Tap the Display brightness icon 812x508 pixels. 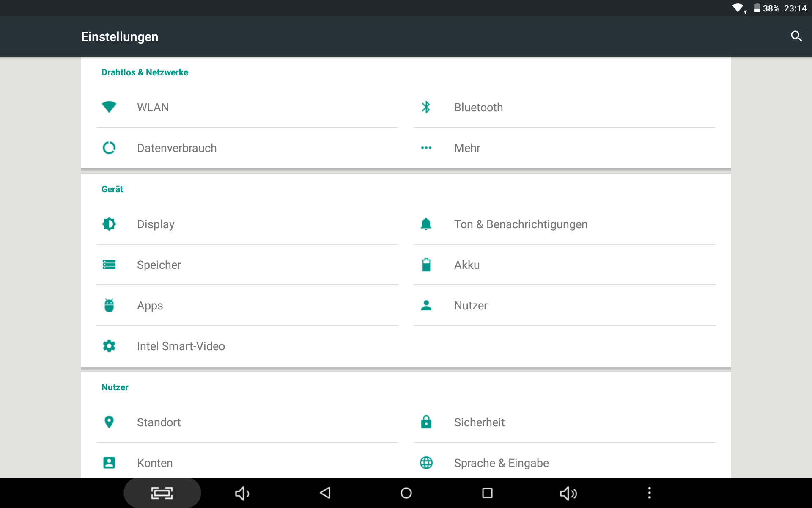(109, 224)
